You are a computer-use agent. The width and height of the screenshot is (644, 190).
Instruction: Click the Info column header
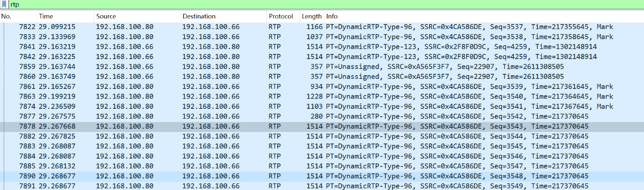pyautogui.click(x=484, y=17)
